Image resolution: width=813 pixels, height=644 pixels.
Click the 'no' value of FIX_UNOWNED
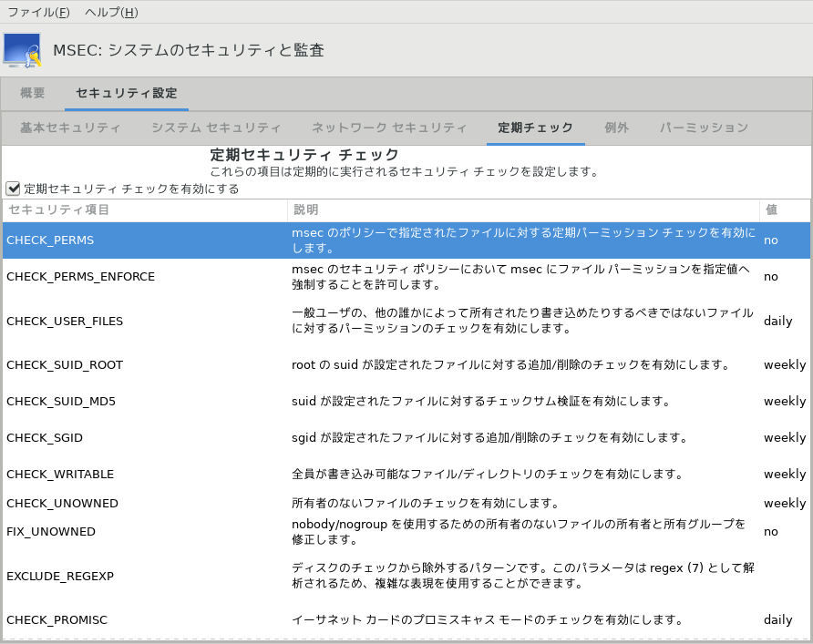tap(770, 532)
